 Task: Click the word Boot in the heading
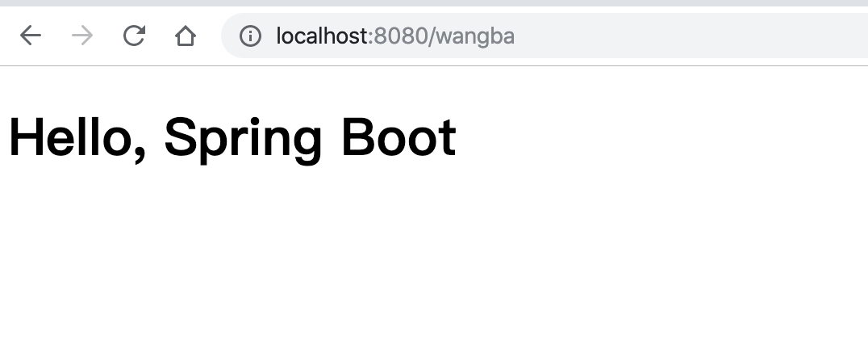[x=399, y=137]
